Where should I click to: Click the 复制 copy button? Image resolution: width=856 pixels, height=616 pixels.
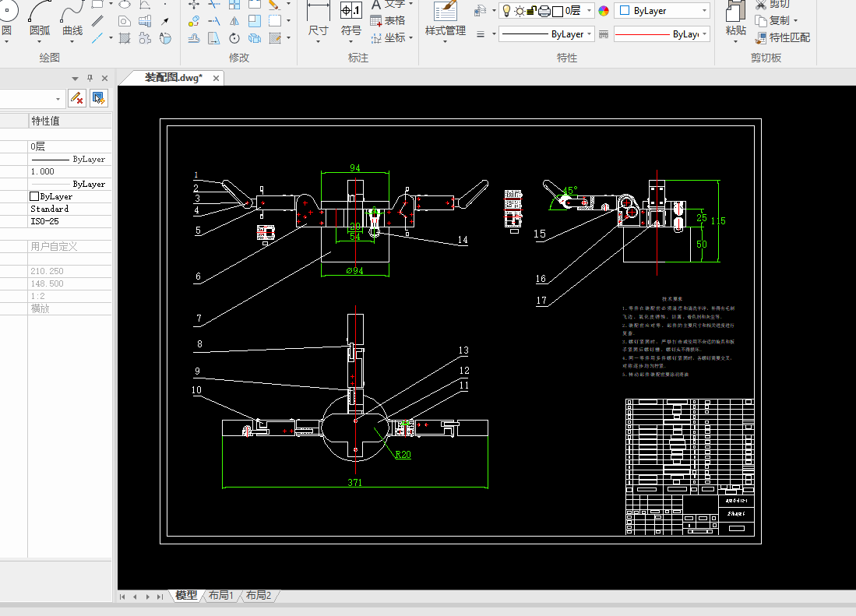pos(777,20)
